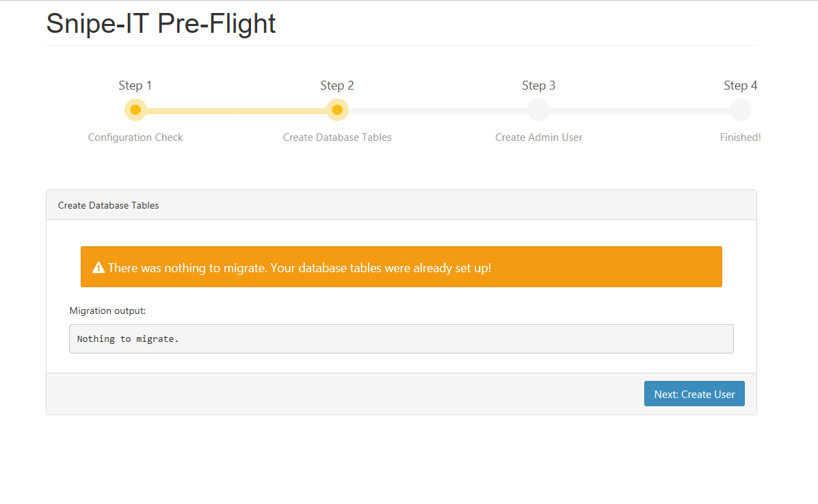Select the Step 1 progress circle
818x504 pixels.
coord(135,109)
